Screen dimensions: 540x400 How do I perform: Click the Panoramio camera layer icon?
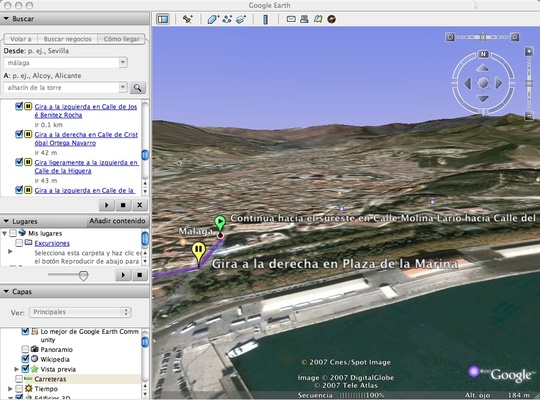[34, 349]
